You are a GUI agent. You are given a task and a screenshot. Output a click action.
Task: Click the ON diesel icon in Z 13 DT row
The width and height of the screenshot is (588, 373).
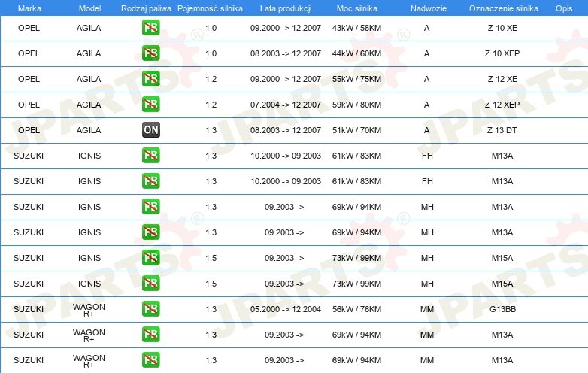click(x=150, y=129)
